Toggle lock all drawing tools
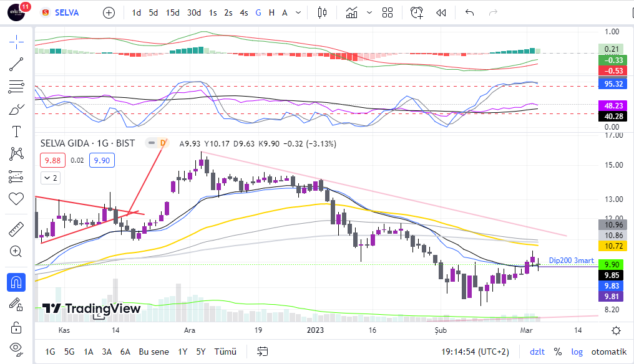This screenshot has width=634, height=364. click(x=16, y=327)
